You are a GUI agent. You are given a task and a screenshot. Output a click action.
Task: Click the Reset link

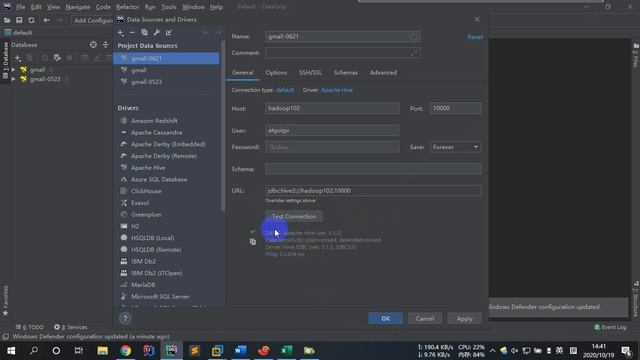475,37
